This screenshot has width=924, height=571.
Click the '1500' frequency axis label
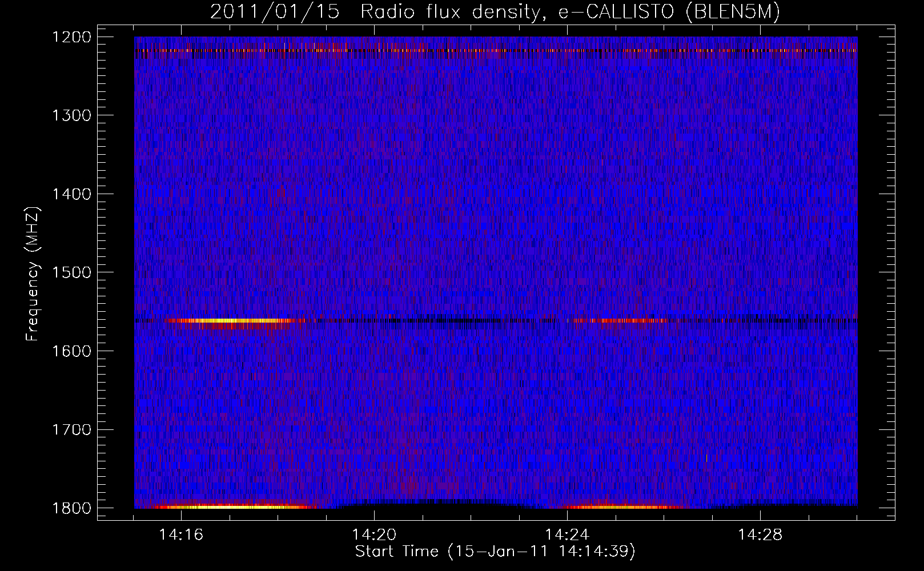pos(71,272)
